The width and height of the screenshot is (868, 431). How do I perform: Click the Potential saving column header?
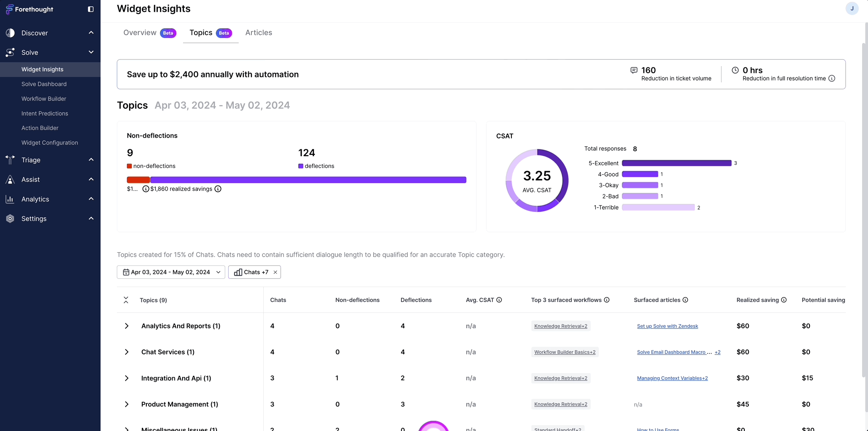[x=823, y=300]
